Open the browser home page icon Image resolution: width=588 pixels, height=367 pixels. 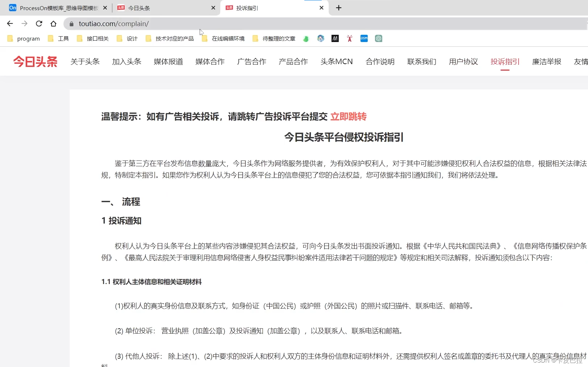tap(54, 24)
